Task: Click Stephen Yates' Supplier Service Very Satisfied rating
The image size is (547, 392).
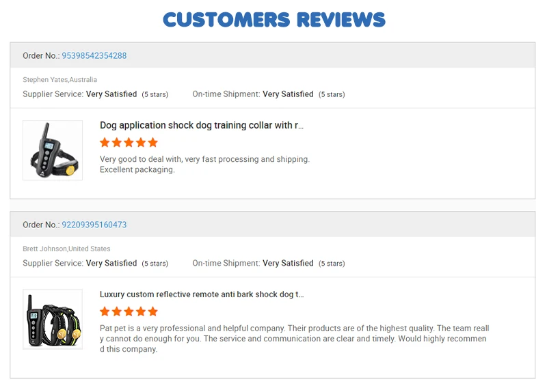Action: click(x=111, y=94)
